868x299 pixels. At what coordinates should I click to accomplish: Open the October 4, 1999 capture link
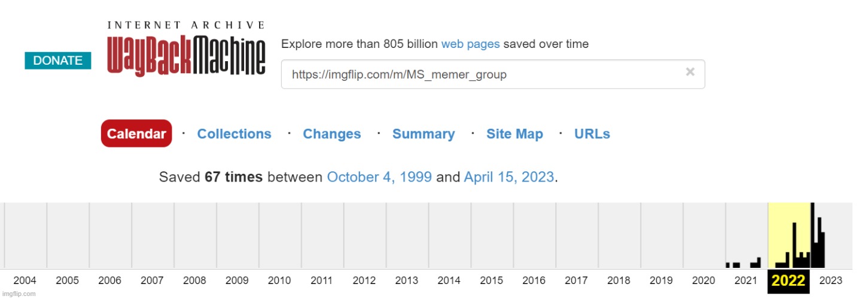pyautogui.click(x=379, y=177)
